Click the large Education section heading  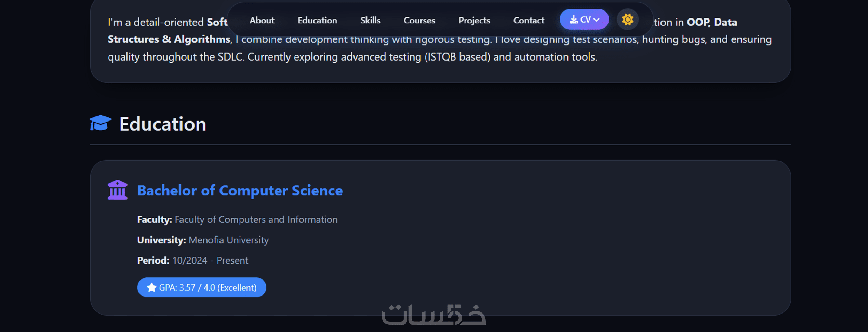tap(163, 124)
